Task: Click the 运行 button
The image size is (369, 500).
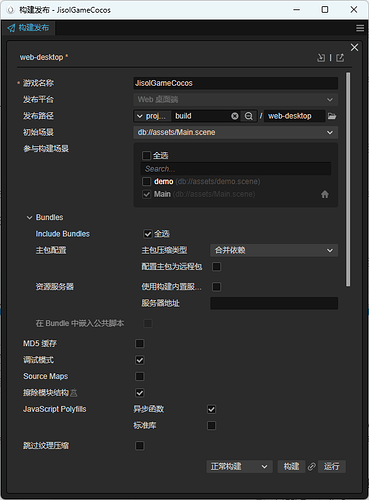Action: pos(332,466)
